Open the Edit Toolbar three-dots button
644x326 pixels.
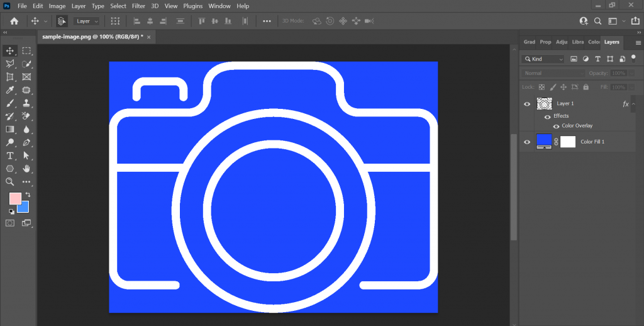tap(26, 182)
